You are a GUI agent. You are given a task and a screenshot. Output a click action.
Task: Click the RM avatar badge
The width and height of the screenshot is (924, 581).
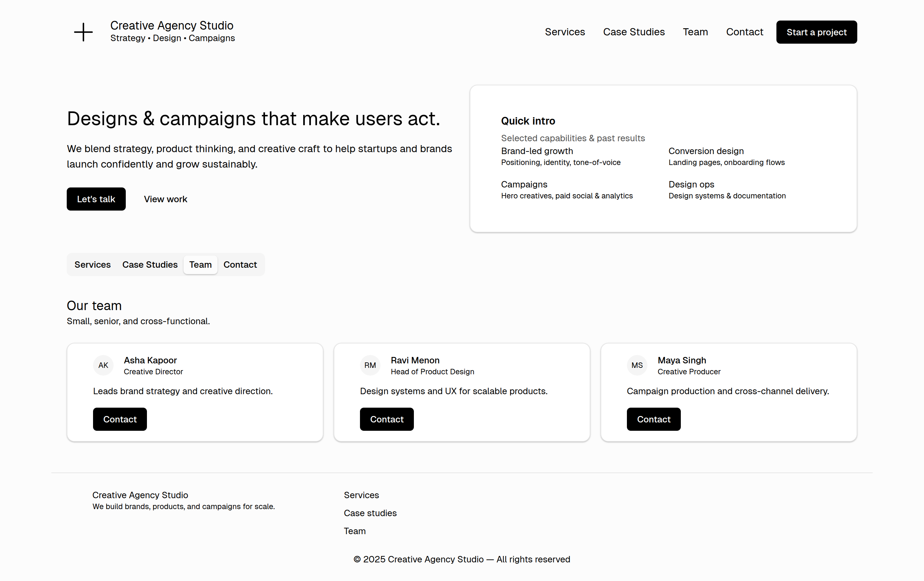coord(370,365)
